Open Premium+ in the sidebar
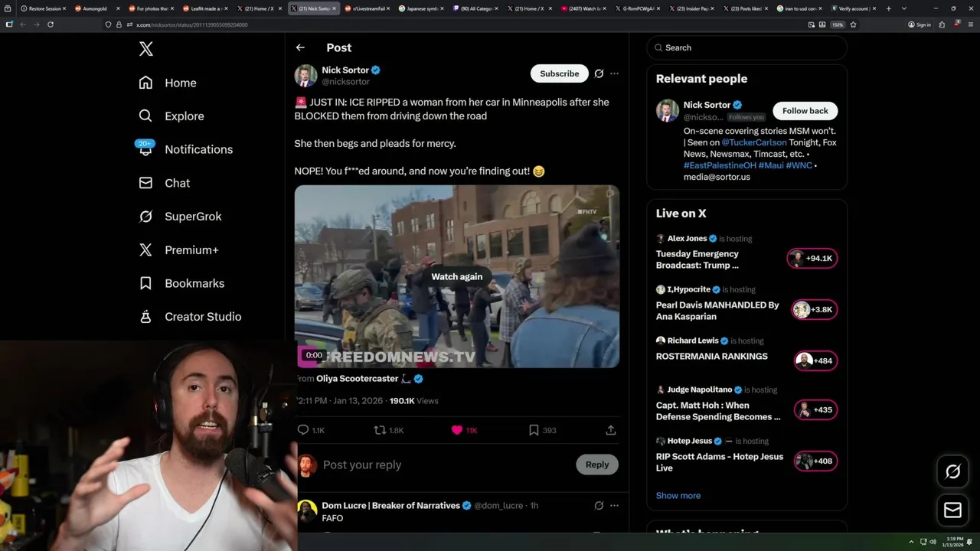 (178, 249)
